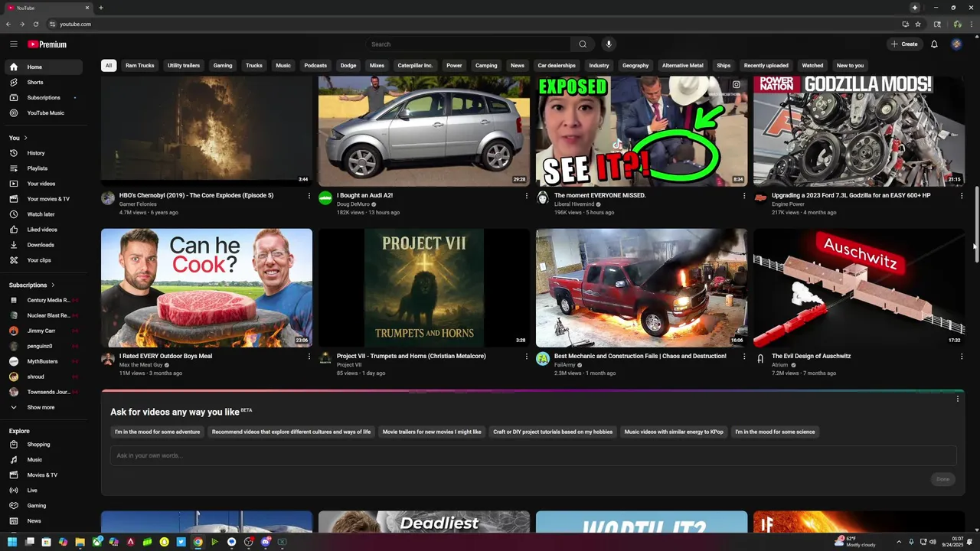
Task: Open Jimmy Carr subscription channel
Action: click(44, 331)
